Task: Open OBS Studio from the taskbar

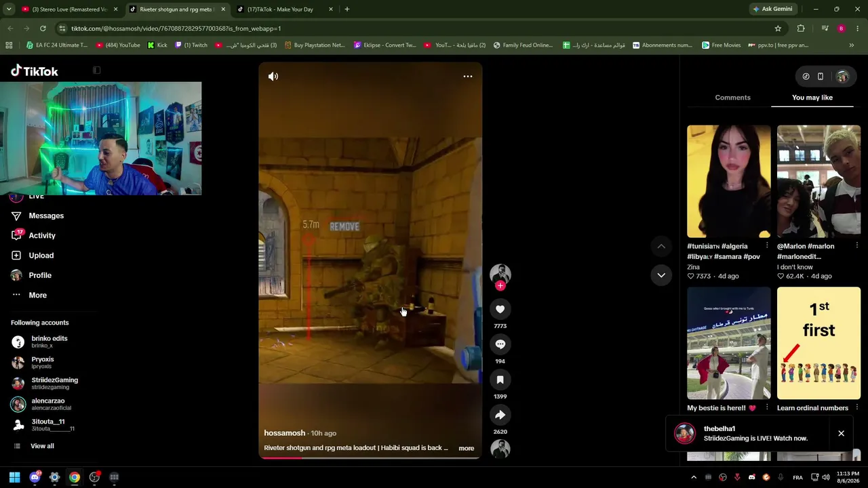Action: coord(94,477)
